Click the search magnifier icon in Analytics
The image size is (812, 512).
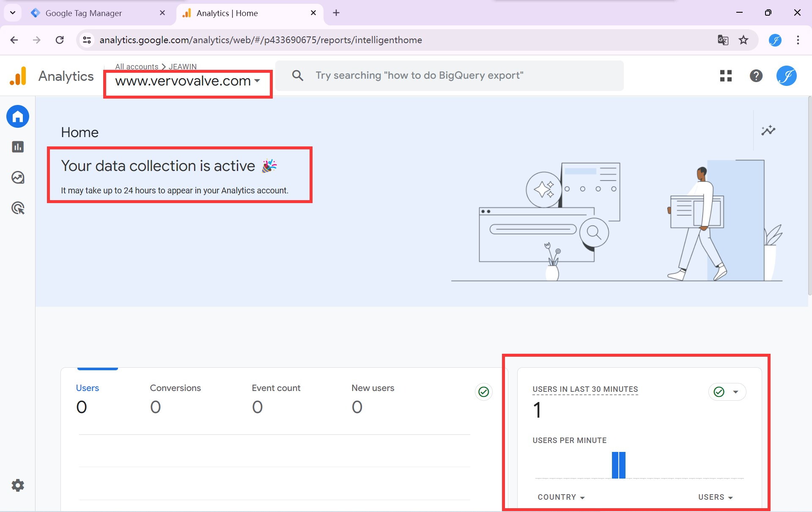[x=298, y=76]
